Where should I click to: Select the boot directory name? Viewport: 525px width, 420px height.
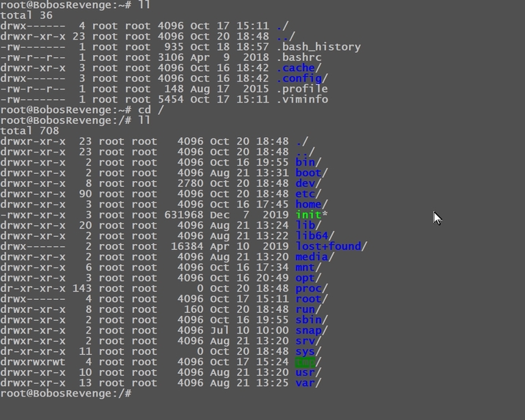[x=308, y=173]
